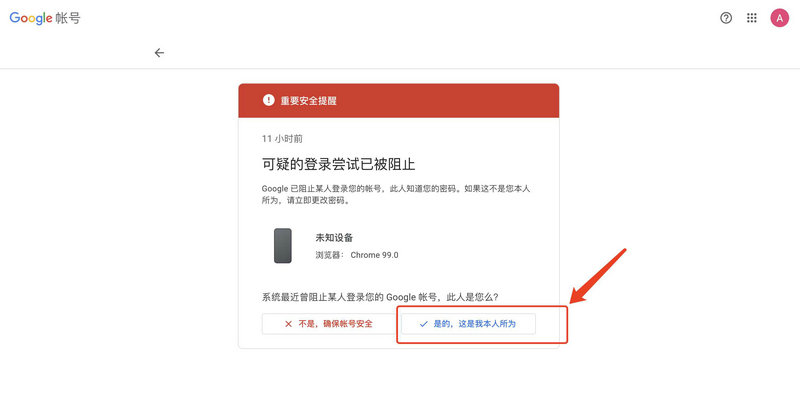Click the blue checkmark icon beside 是的
This screenshot has height=402, width=800.
pos(423,324)
